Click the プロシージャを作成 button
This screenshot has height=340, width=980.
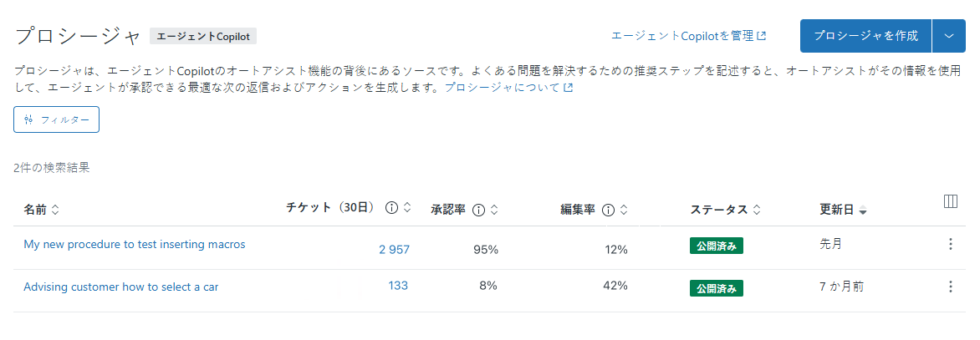click(865, 36)
